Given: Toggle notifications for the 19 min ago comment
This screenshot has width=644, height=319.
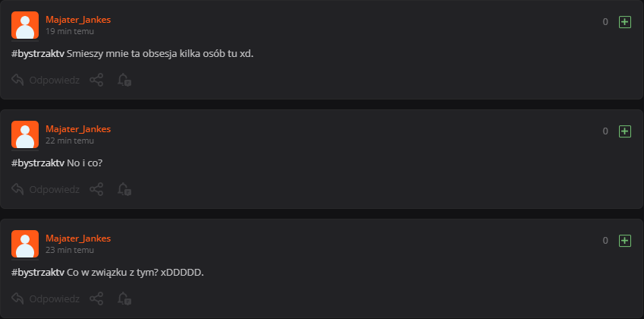Looking at the screenshot, I should coord(124,80).
